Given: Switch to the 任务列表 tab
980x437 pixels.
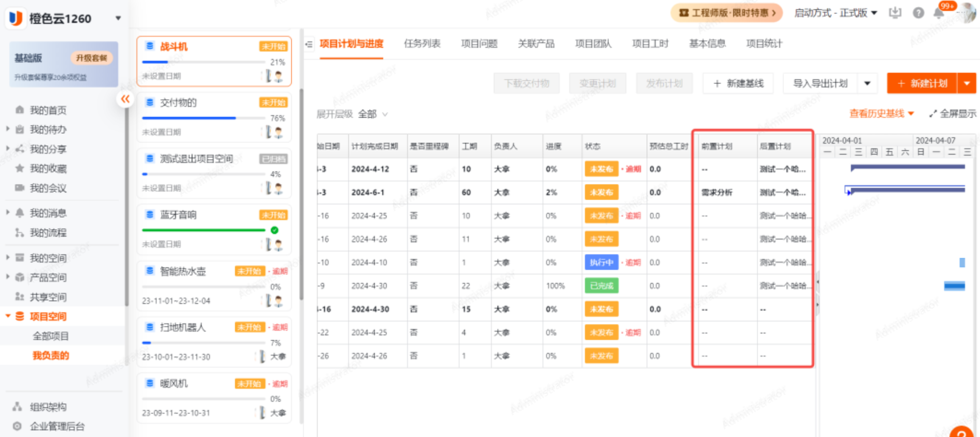Looking at the screenshot, I should (422, 44).
